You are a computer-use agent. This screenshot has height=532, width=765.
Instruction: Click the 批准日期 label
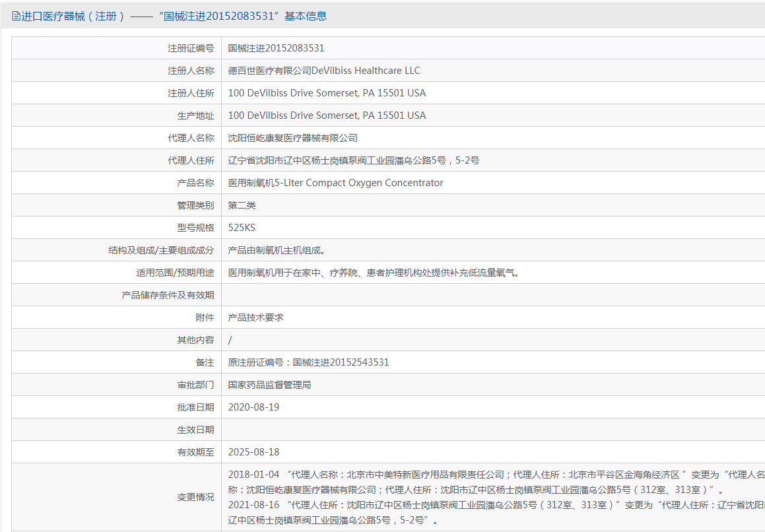(x=195, y=407)
